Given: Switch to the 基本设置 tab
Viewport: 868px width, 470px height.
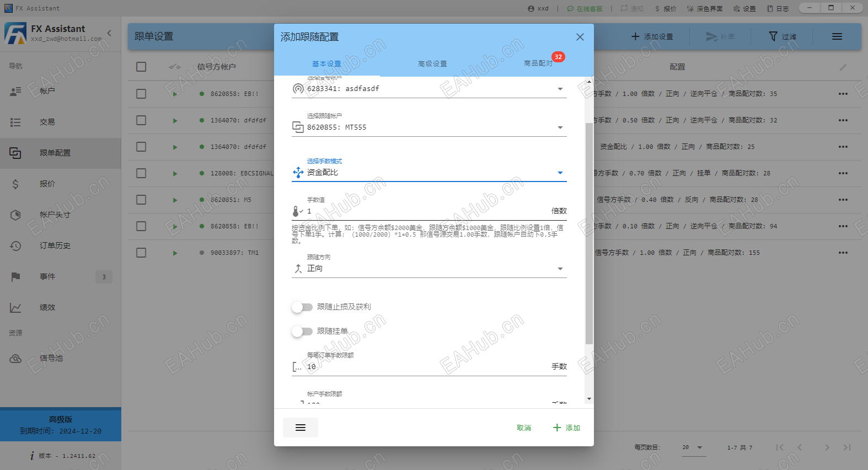Looking at the screenshot, I should point(326,64).
